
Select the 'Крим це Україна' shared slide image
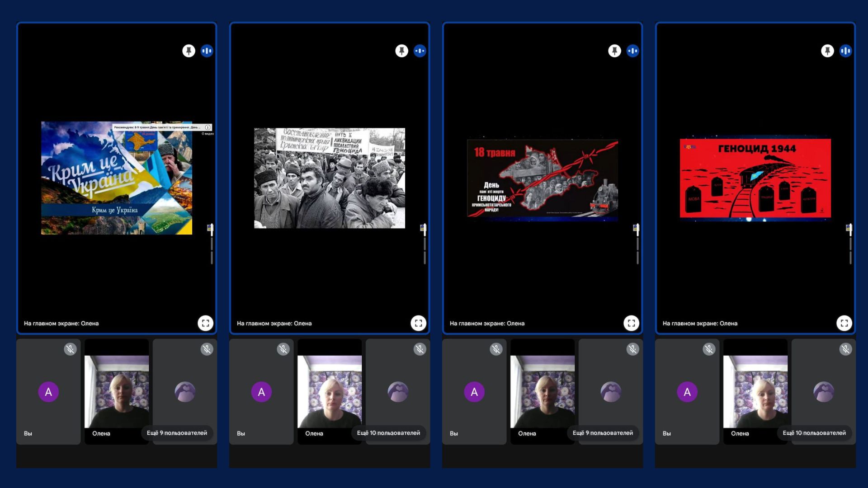[117, 178]
